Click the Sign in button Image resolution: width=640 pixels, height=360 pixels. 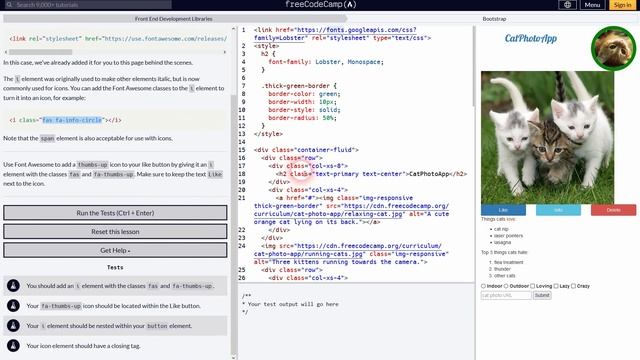tap(622, 5)
